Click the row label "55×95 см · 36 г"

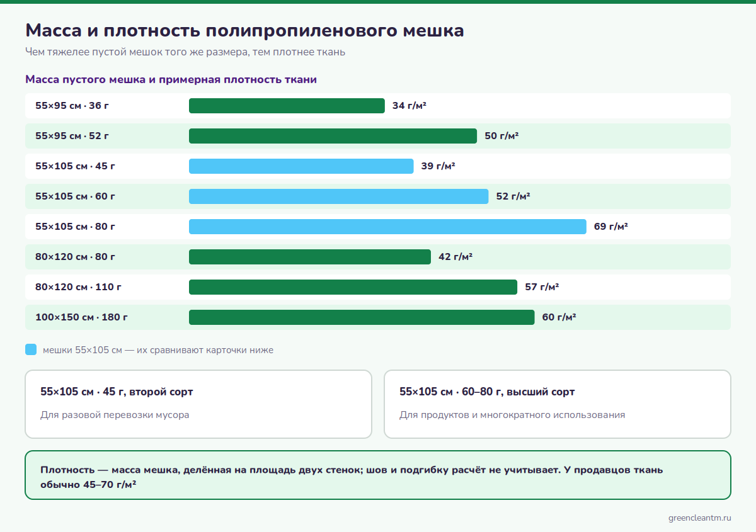(72, 106)
